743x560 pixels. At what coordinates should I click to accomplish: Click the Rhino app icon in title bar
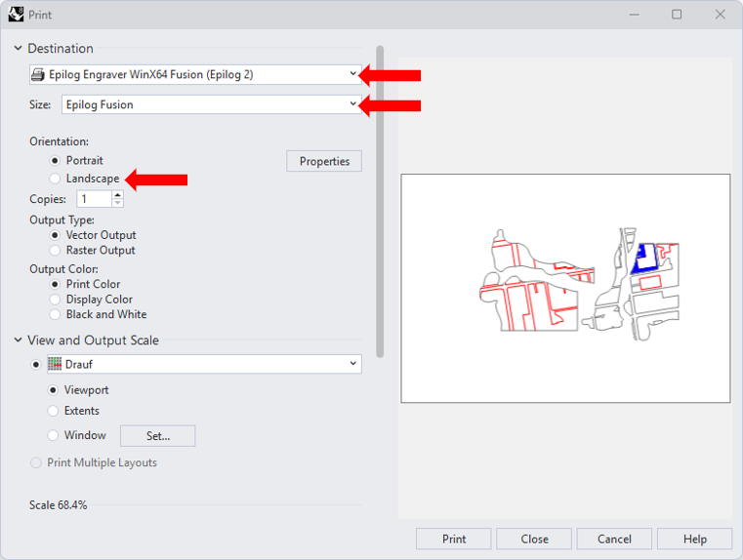click(16, 15)
